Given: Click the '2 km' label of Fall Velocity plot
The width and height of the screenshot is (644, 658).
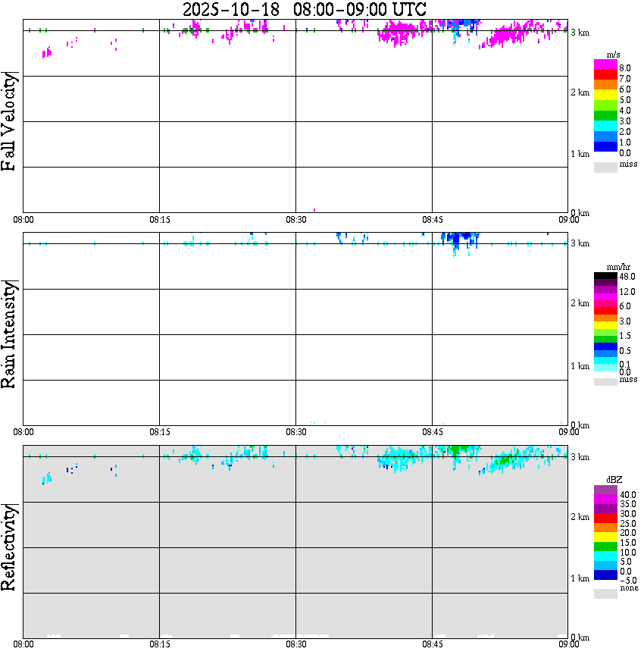Looking at the screenshot, I should tap(580, 92).
